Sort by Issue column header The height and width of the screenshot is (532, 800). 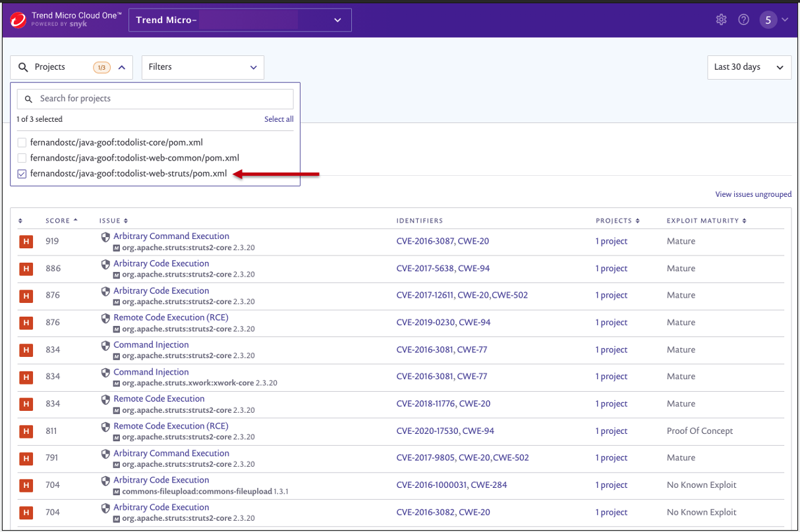point(113,221)
